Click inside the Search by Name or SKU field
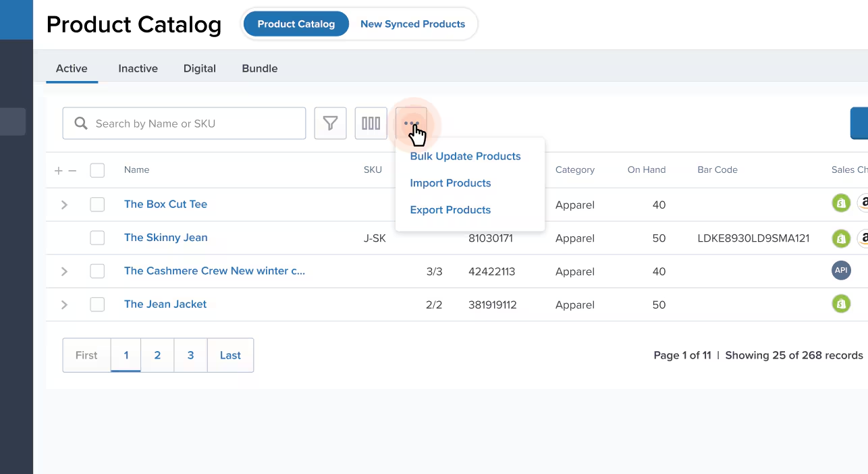868x474 pixels. [x=189, y=123]
